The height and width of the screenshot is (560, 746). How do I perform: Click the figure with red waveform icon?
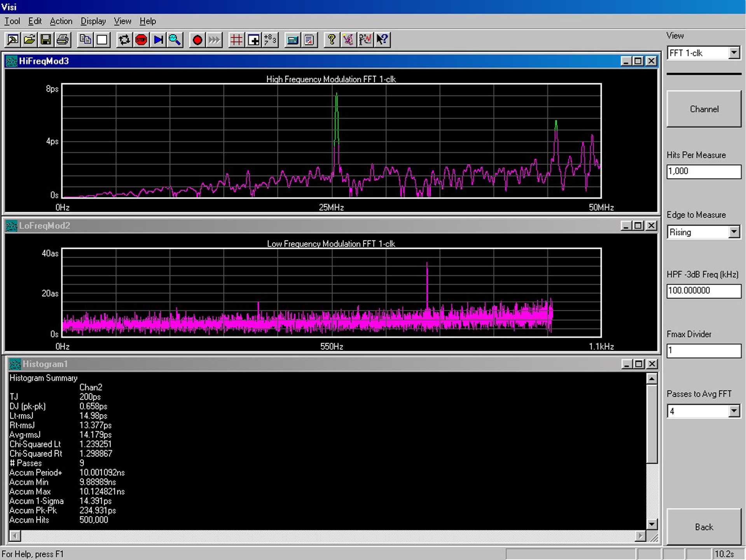coord(365,40)
